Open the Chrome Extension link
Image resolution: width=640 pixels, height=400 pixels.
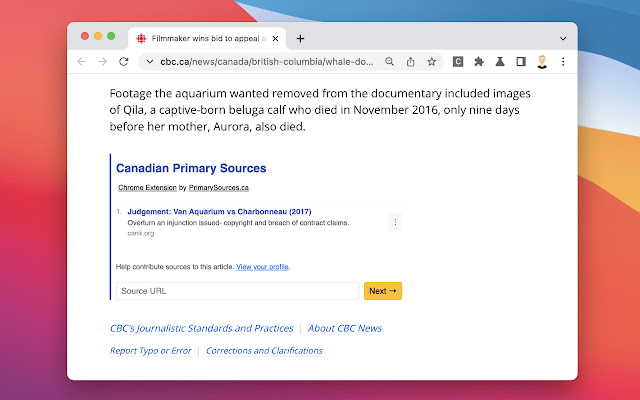147,188
